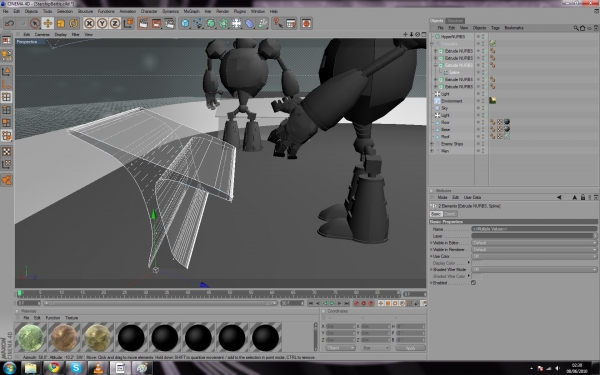Viewport: 600px width, 375px height.
Task: Open the Plugins menu
Action: tap(240, 11)
